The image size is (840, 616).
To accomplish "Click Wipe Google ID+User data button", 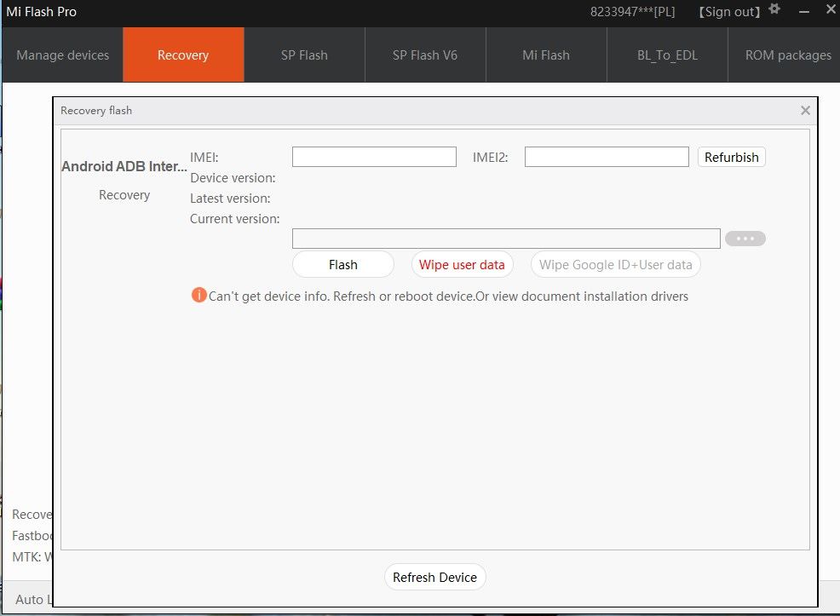I will (x=616, y=265).
